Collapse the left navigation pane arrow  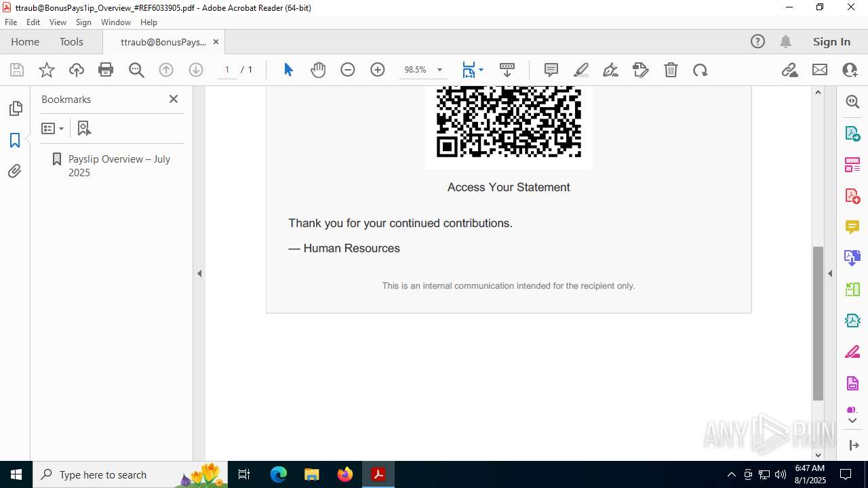click(x=199, y=274)
